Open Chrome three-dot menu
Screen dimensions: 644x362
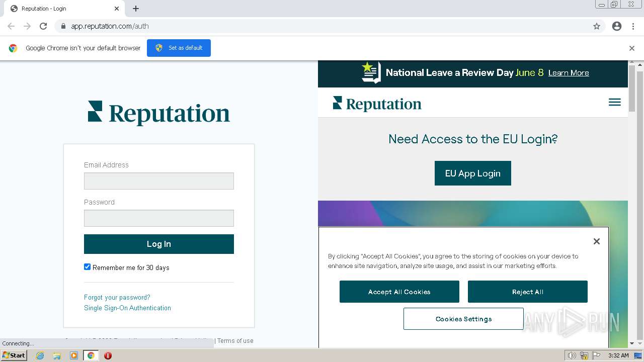[633, 26]
